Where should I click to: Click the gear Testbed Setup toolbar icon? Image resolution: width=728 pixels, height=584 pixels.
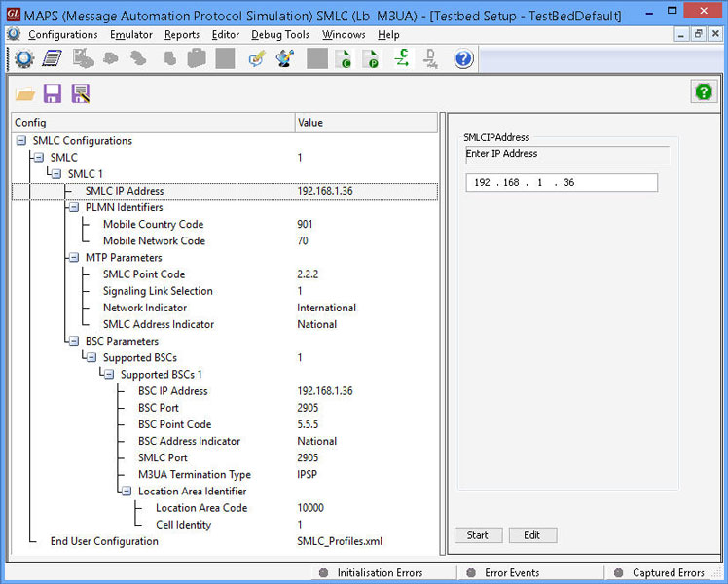24,59
